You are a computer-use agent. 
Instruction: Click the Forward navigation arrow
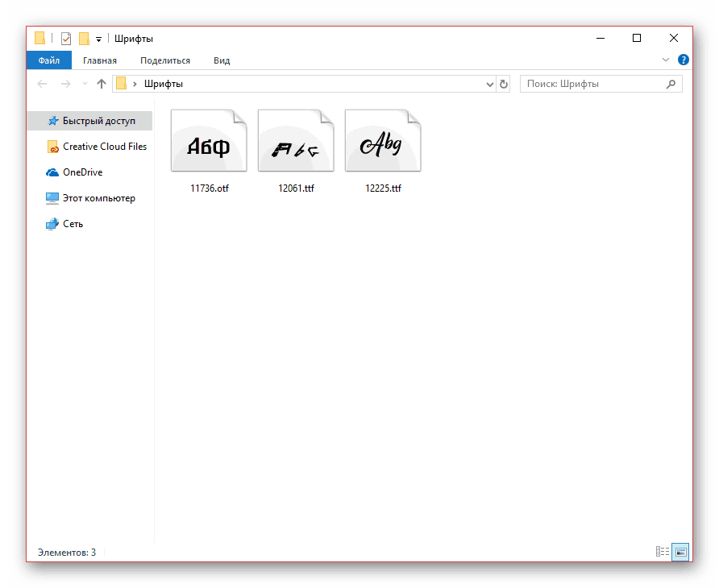click(65, 84)
